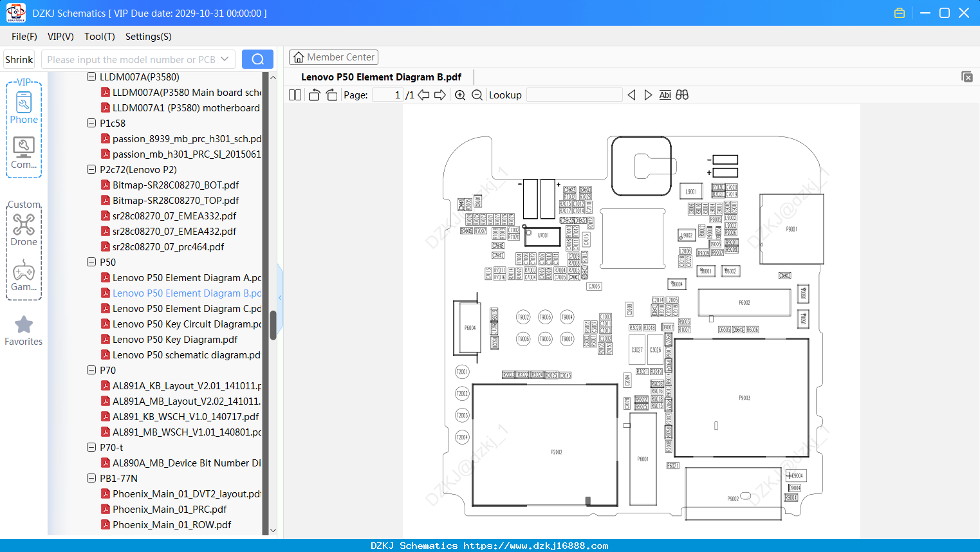Click the model number search field
The height and width of the screenshot is (552, 980).
click(x=131, y=59)
